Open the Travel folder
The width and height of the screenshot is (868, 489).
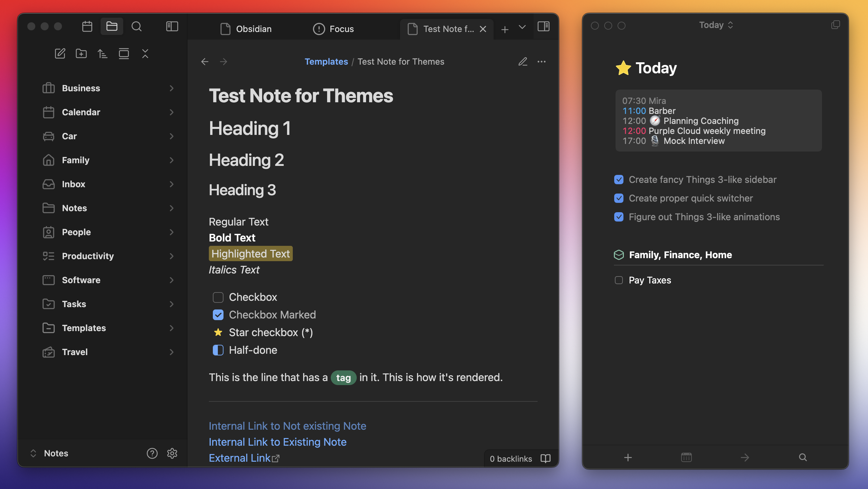click(x=109, y=352)
